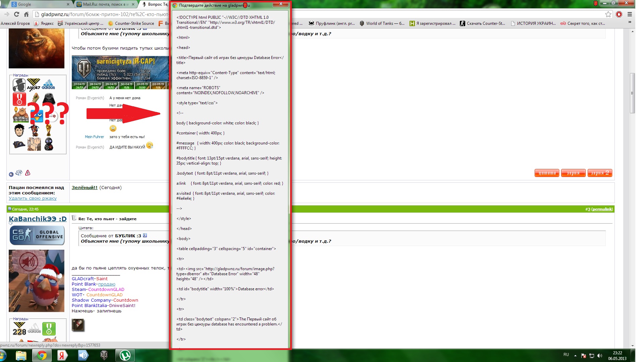Click the orange quote reply button
644x362 pixels.
click(x=547, y=173)
